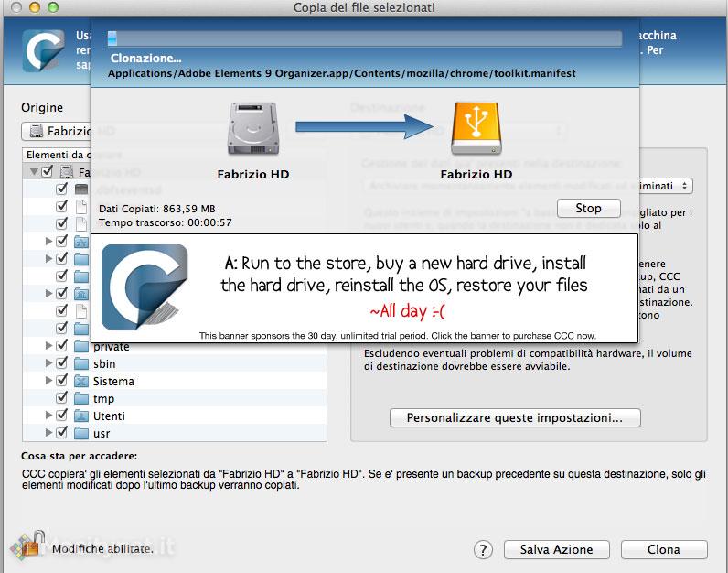Expand the Sistema folder

coord(48,381)
